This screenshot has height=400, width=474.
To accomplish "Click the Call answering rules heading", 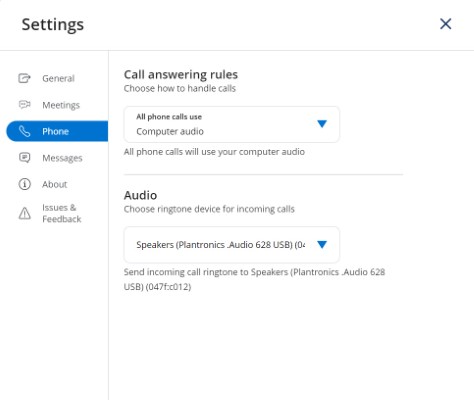I will (x=181, y=75).
